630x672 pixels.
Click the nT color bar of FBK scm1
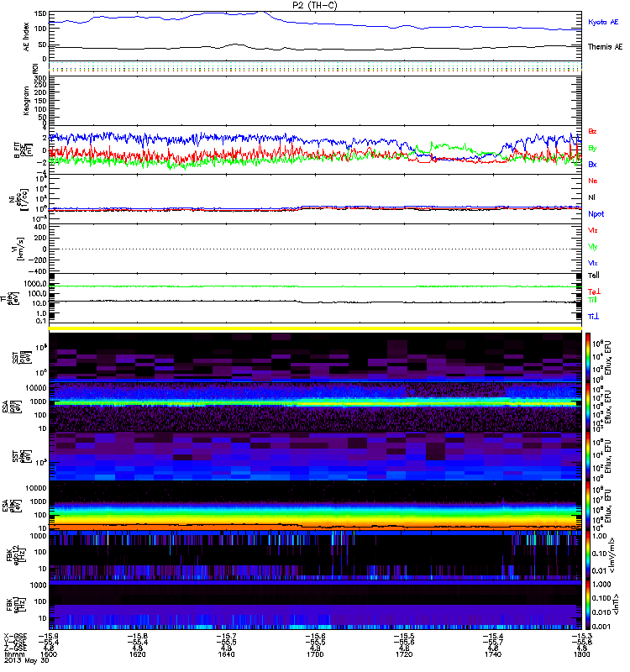tap(588, 606)
